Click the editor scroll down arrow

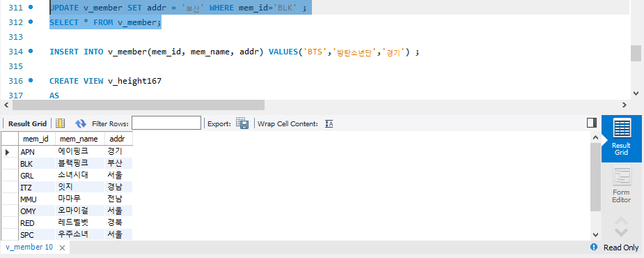click(x=636, y=93)
